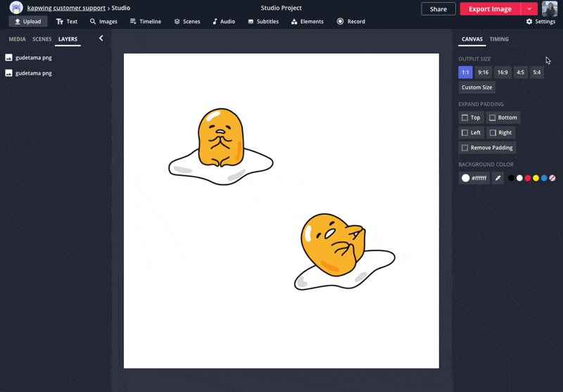The height and width of the screenshot is (392, 563).
Task: Collapse the left panel with the chevron
Action: pos(101,39)
